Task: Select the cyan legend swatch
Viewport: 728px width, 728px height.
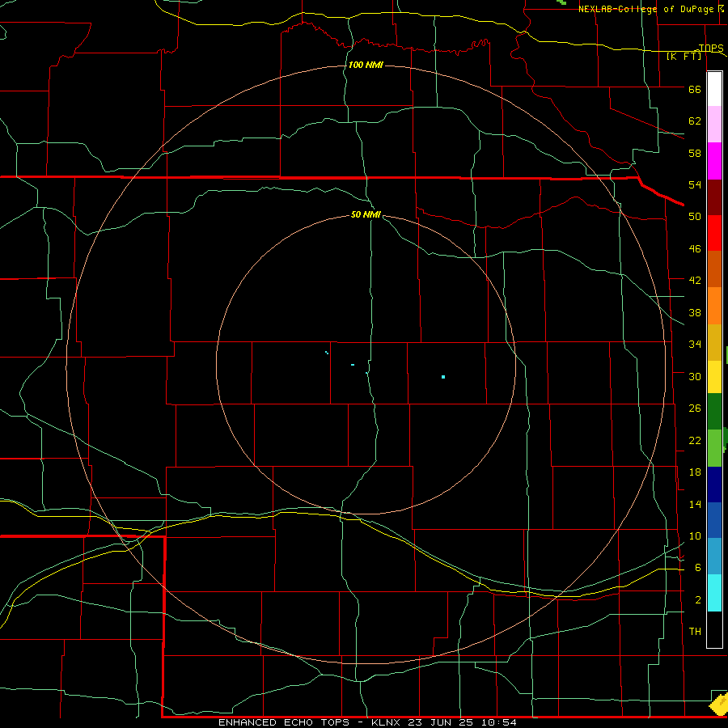Action: pos(714,593)
